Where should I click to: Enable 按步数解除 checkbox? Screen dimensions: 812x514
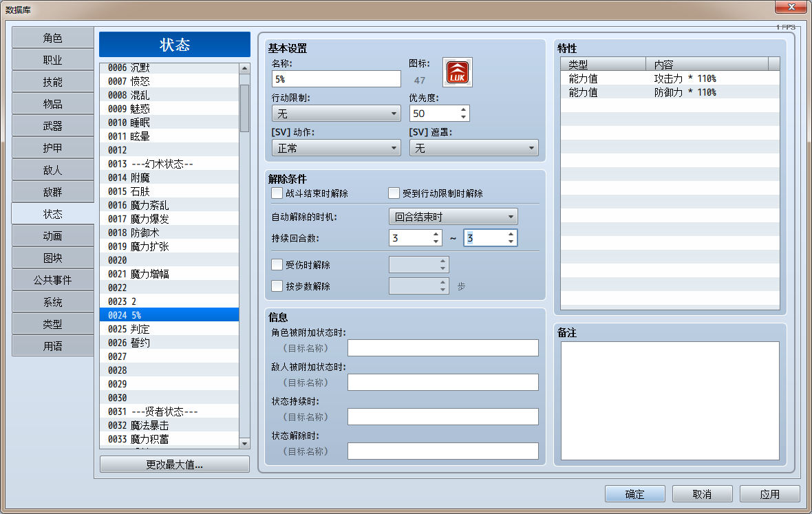click(277, 286)
